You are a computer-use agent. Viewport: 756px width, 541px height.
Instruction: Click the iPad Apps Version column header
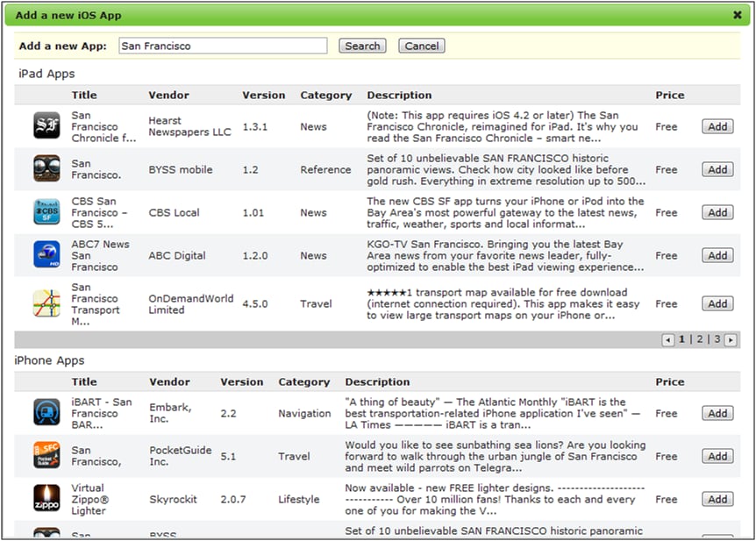tap(264, 95)
